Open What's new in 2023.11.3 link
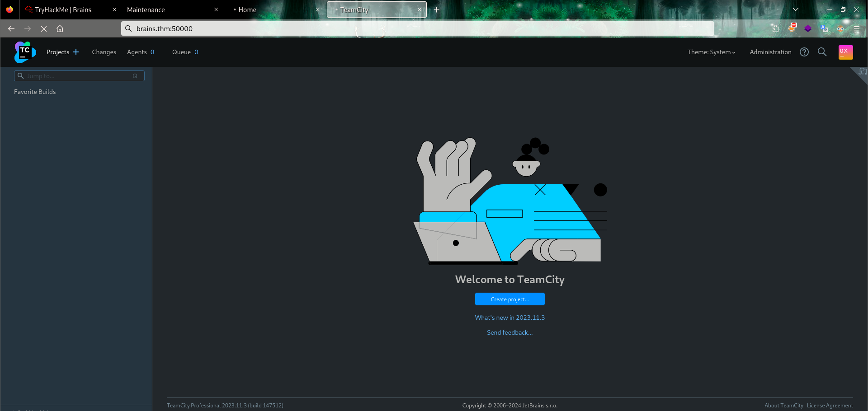The height and width of the screenshot is (411, 868). (509, 318)
